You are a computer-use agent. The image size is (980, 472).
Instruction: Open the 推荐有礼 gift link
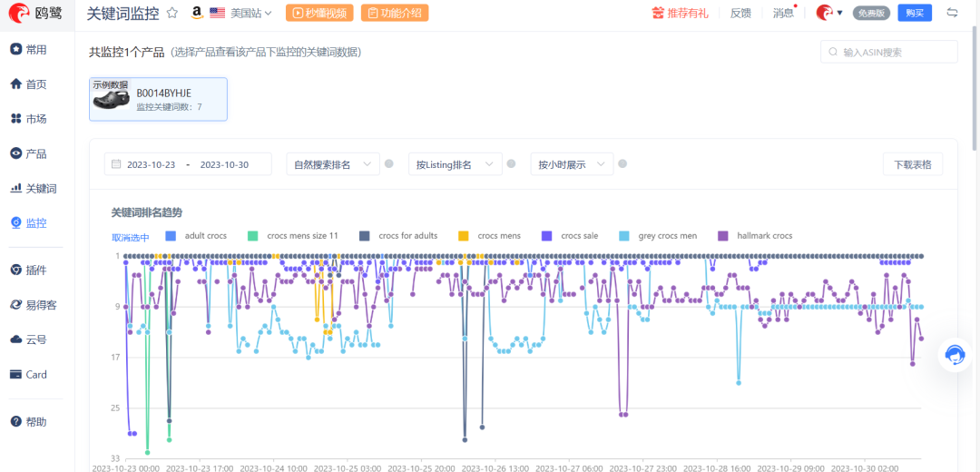(x=680, y=13)
